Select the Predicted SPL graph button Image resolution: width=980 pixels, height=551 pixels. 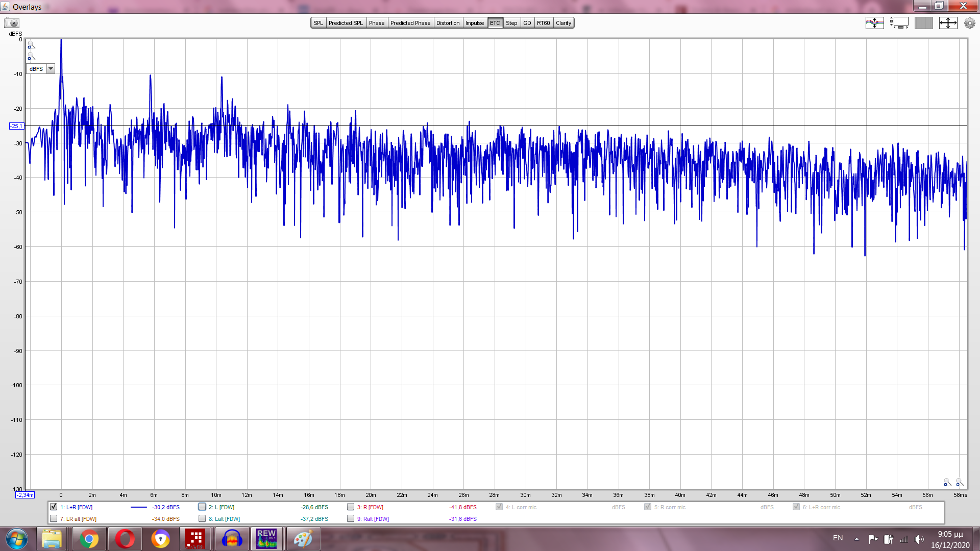click(346, 23)
